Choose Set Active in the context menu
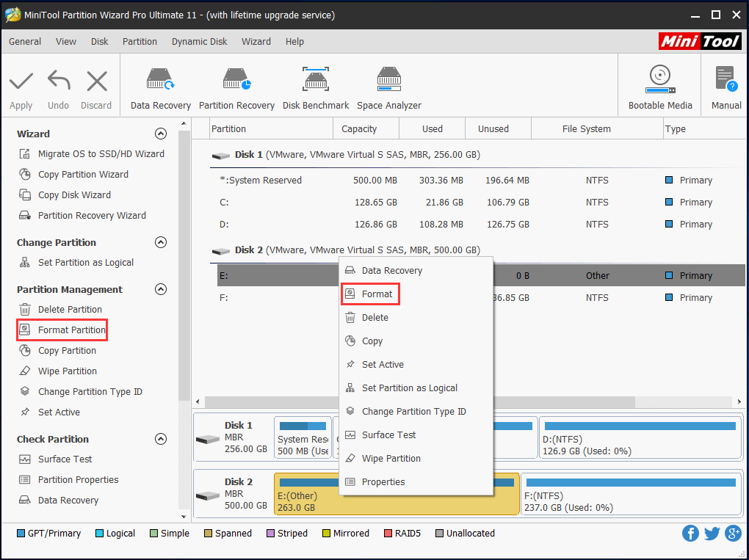This screenshot has height=560, width=749. [x=416, y=364]
